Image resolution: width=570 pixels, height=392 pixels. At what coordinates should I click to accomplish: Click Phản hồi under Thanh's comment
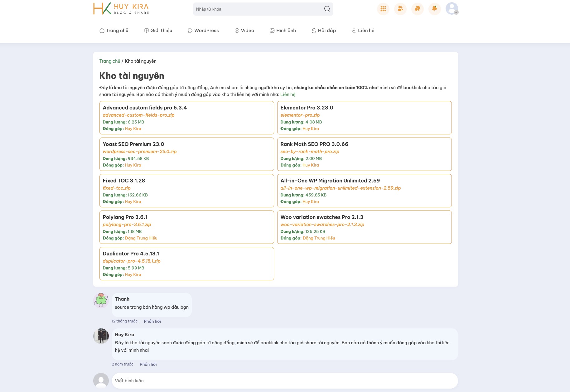pyautogui.click(x=152, y=321)
